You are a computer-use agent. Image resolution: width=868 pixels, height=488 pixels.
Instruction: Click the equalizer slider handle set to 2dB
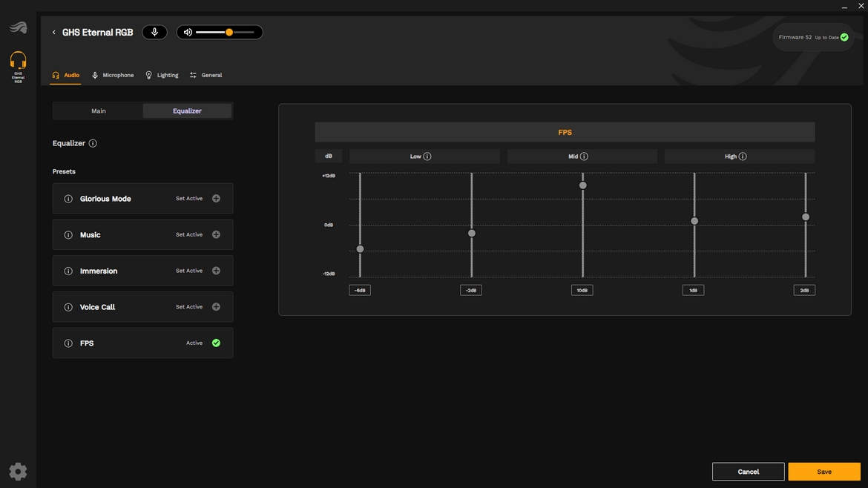pyautogui.click(x=806, y=217)
